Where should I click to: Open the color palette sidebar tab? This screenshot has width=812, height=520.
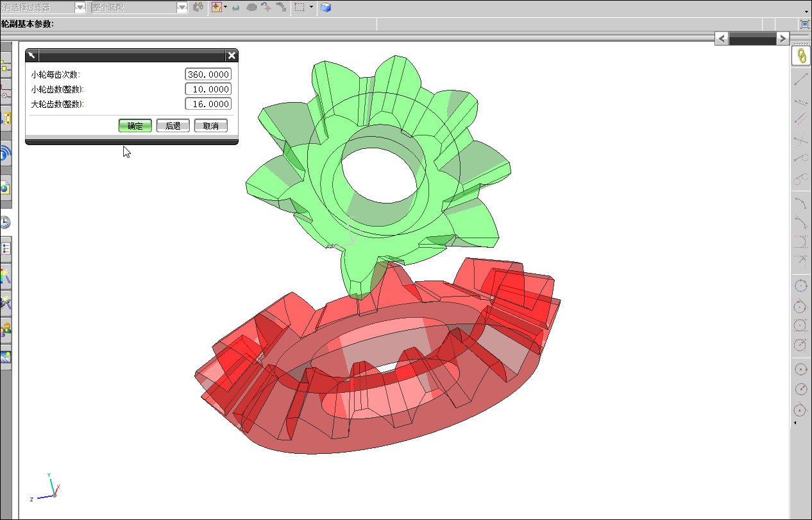(x=5, y=276)
